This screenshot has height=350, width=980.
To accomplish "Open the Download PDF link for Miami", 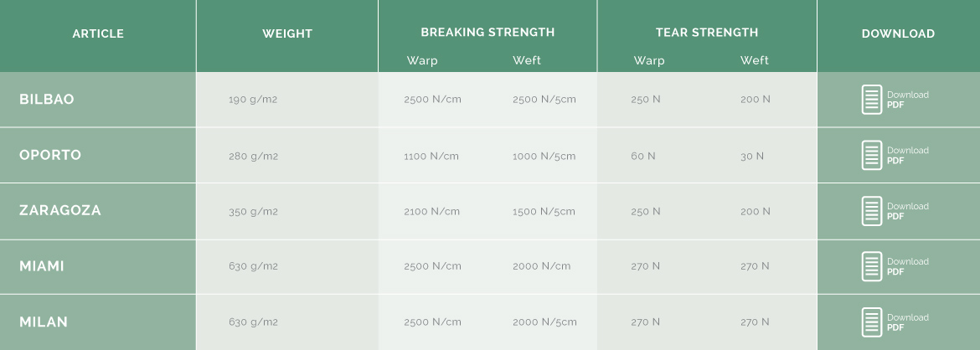I will point(907,266).
